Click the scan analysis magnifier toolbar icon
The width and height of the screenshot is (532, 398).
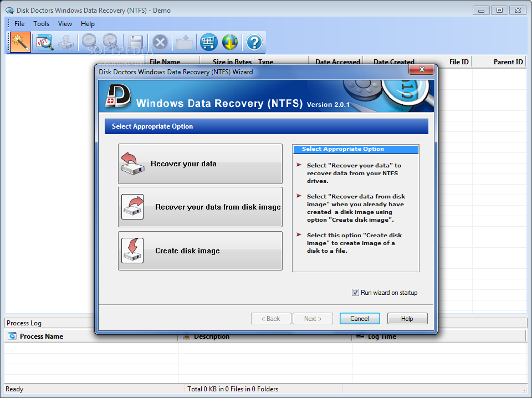(45, 42)
